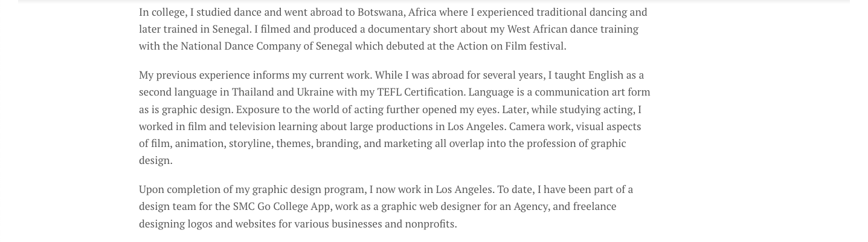Click the text "TEFL Certification"
Image resolution: width=868 pixels, height=242 pixels.
[421, 92]
